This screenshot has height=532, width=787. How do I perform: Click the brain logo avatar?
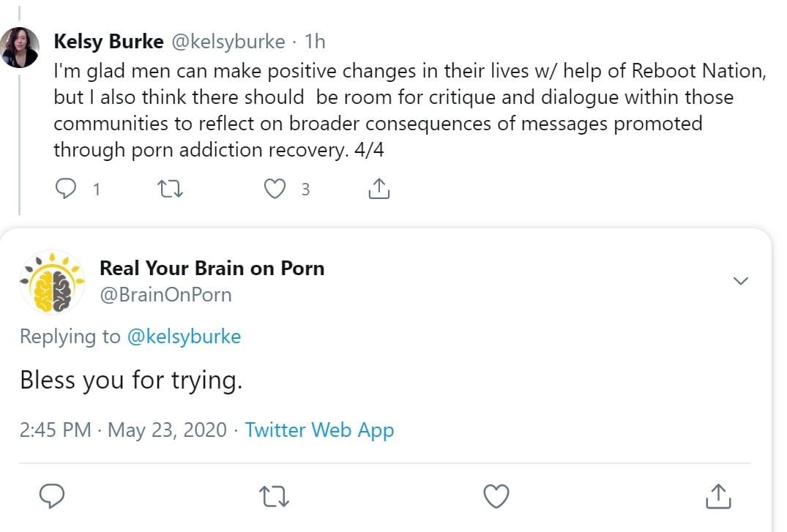point(52,282)
